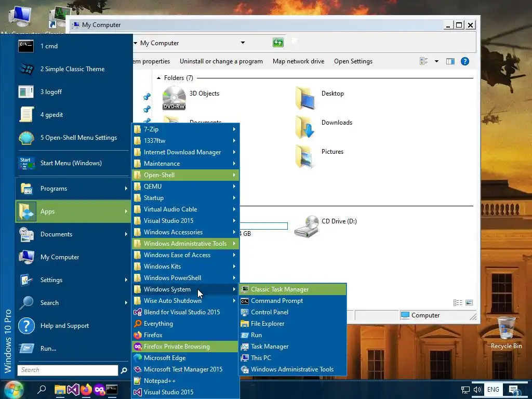Open Control Panel in Windows System submenu

coord(292,312)
